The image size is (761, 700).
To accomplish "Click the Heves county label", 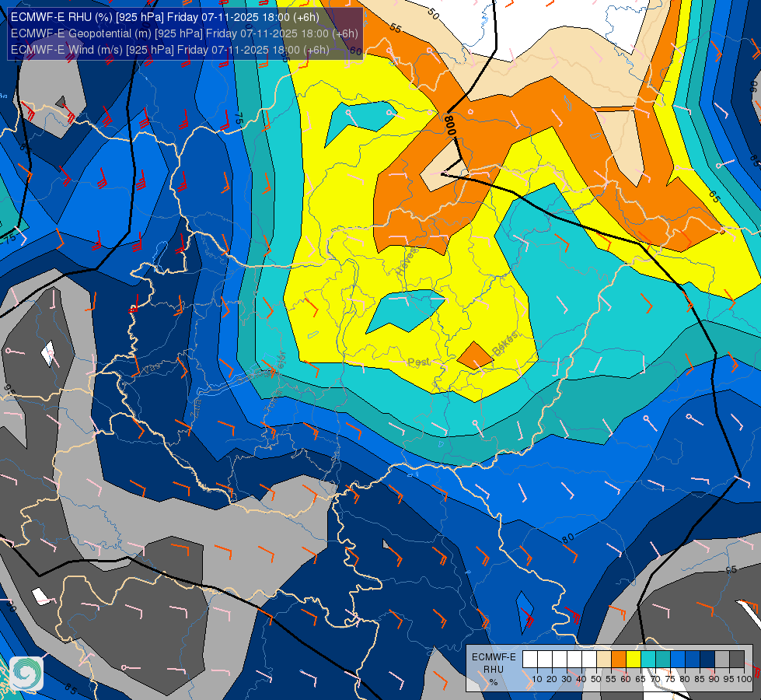I will (407, 262).
